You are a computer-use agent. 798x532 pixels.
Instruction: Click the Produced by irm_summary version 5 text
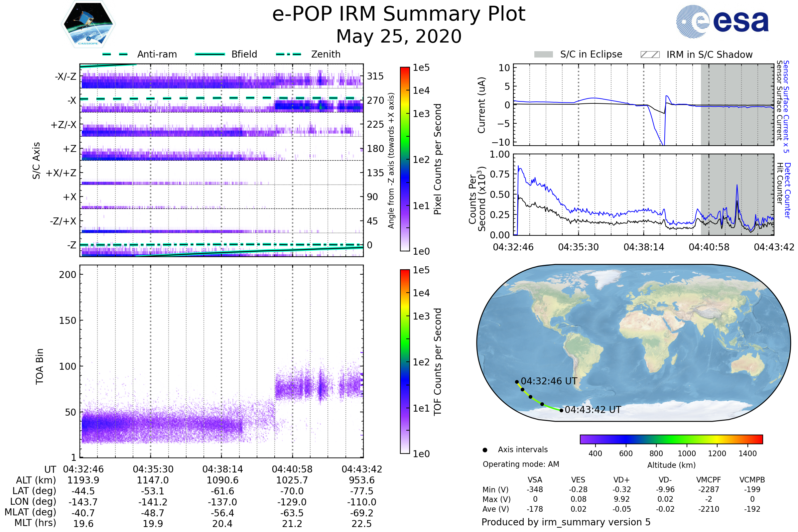point(566,522)
